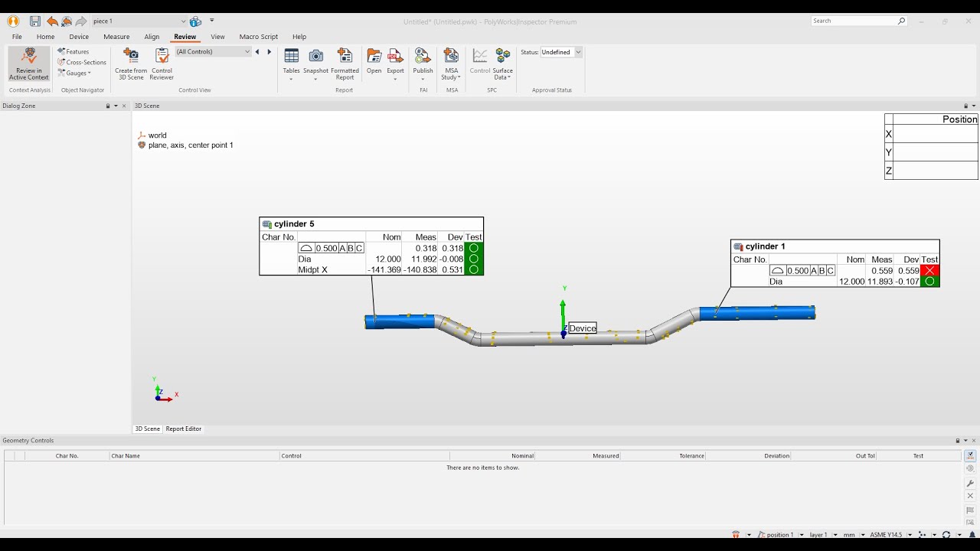
Task: Click the Search input field
Action: (x=854, y=21)
